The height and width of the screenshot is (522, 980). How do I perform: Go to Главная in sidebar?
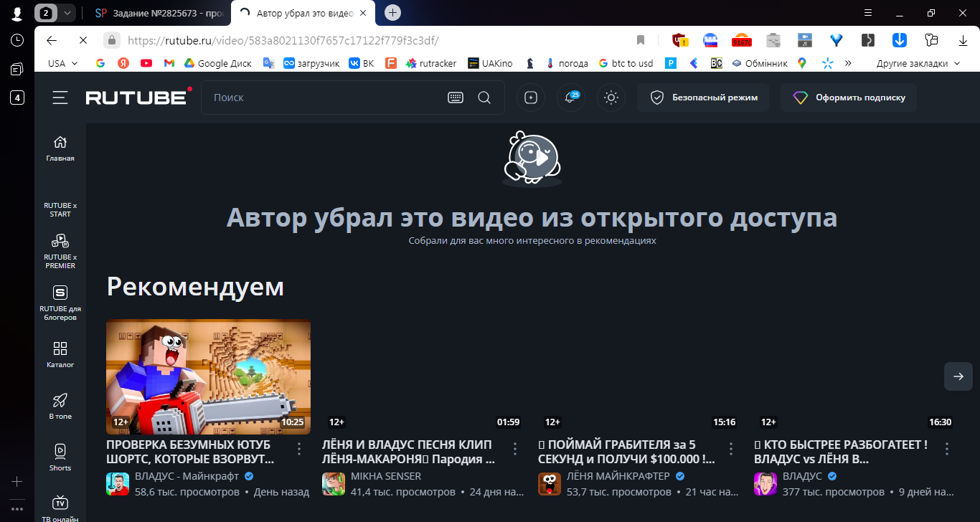(60, 148)
